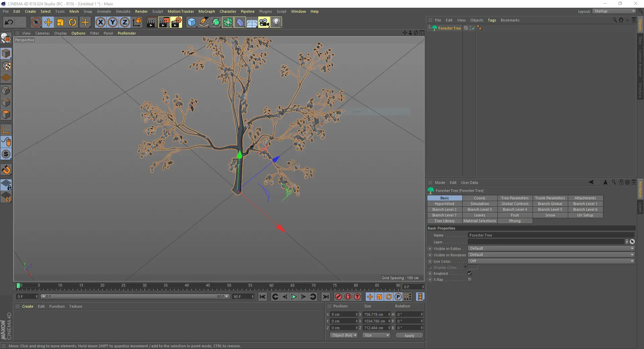The image size is (644, 349).
Task: Click the Light bulb icon
Action: pos(276,22)
